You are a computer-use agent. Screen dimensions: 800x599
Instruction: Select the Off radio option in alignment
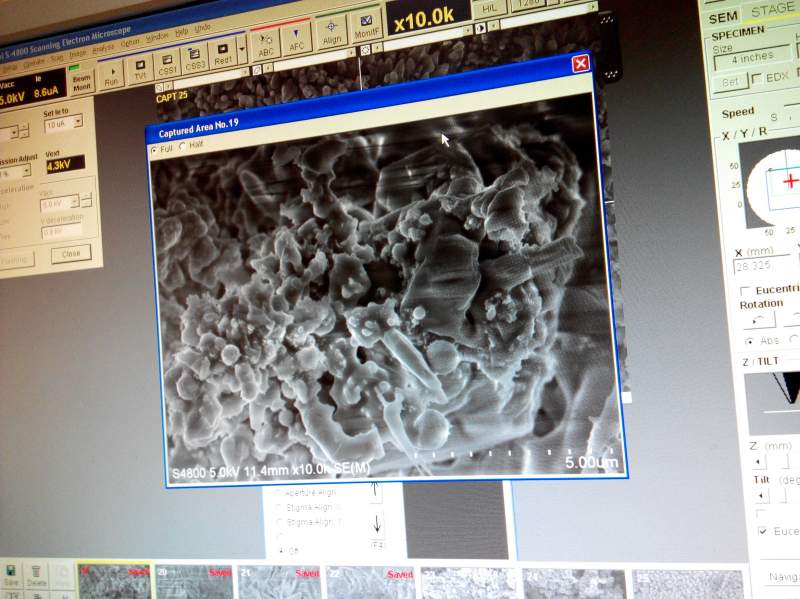coord(281,551)
